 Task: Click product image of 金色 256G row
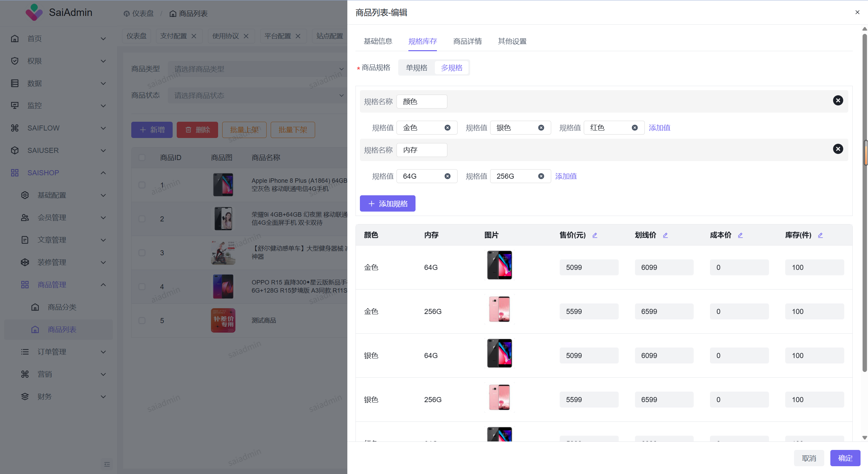point(499,309)
